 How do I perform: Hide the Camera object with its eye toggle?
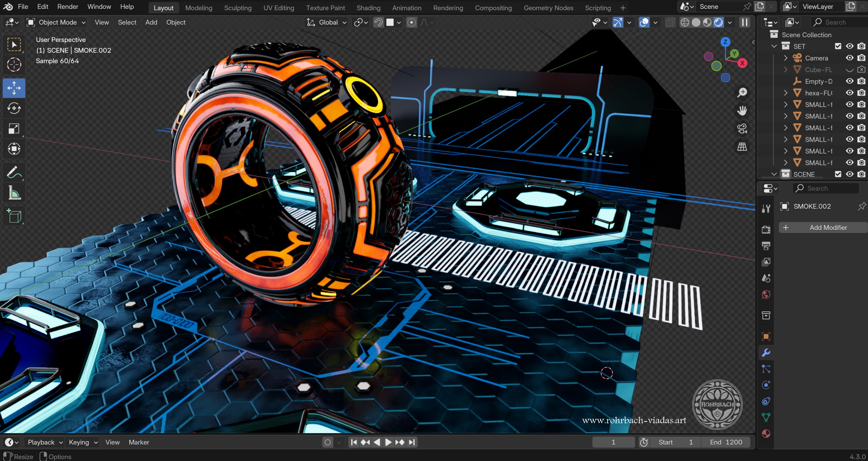point(849,58)
